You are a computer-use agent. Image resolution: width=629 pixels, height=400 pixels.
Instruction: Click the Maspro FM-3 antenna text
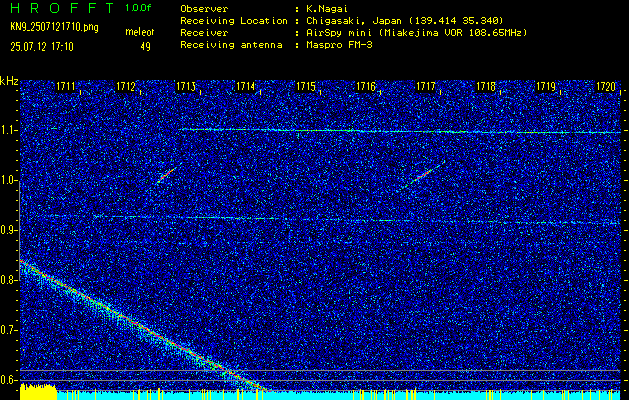point(339,45)
